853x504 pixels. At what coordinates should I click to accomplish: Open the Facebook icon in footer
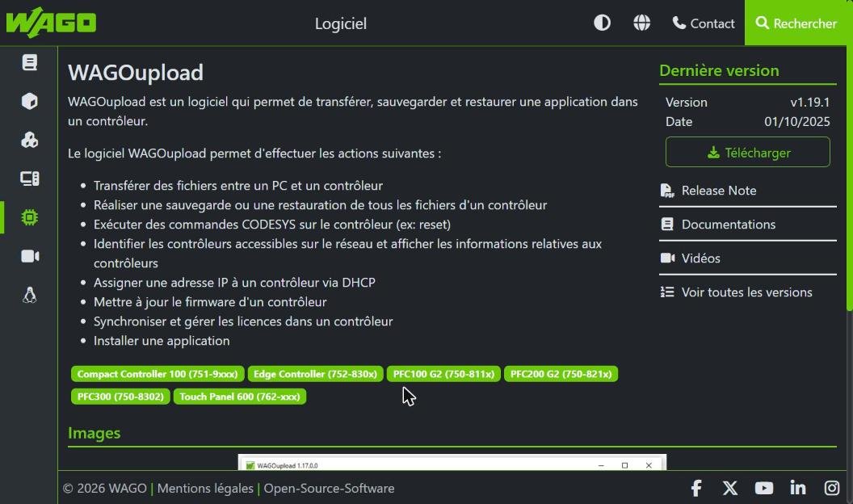695,488
